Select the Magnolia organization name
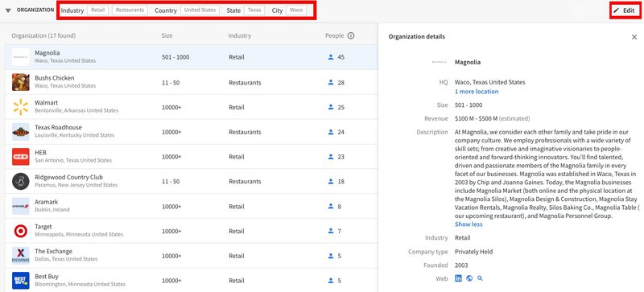The image size is (644, 292). [47, 53]
